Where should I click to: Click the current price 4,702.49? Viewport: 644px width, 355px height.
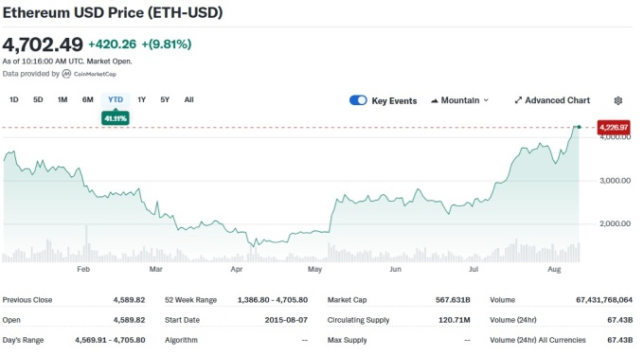pyautogui.click(x=43, y=44)
